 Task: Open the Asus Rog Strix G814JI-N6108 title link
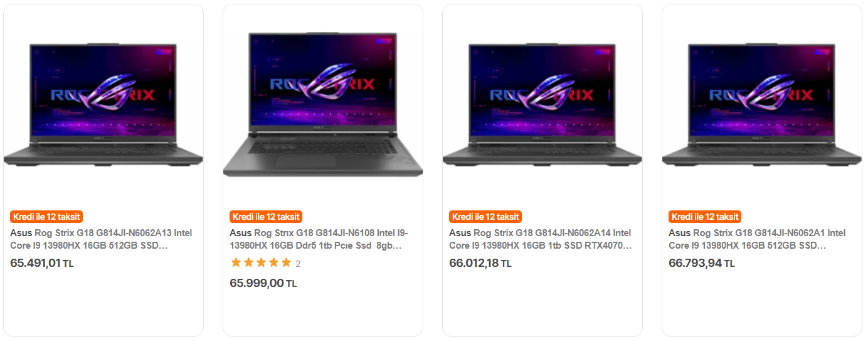pos(319,239)
